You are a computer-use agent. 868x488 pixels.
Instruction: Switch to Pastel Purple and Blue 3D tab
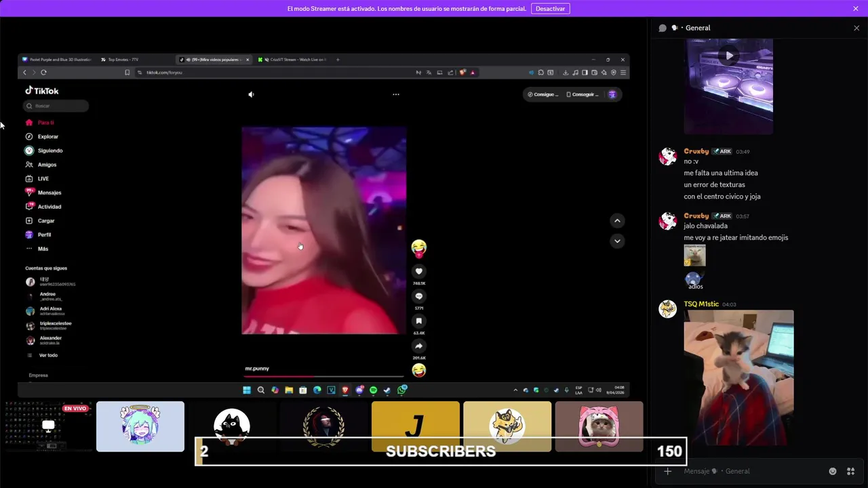click(57, 60)
